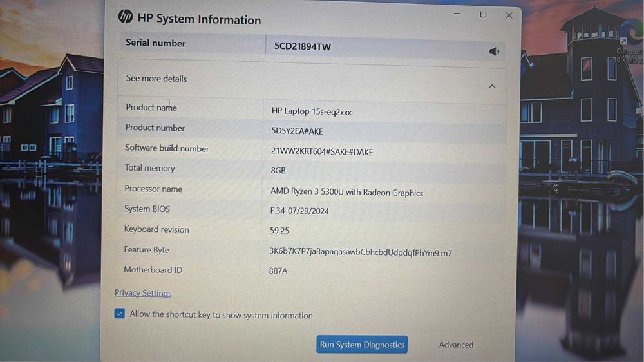This screenshot has height=362, width=644.
Task: Click the Product number label
Action: coord(155,128)
